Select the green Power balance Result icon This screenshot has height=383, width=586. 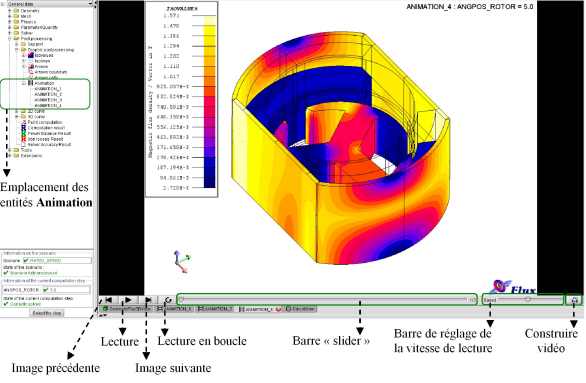[x=24, y=133]
